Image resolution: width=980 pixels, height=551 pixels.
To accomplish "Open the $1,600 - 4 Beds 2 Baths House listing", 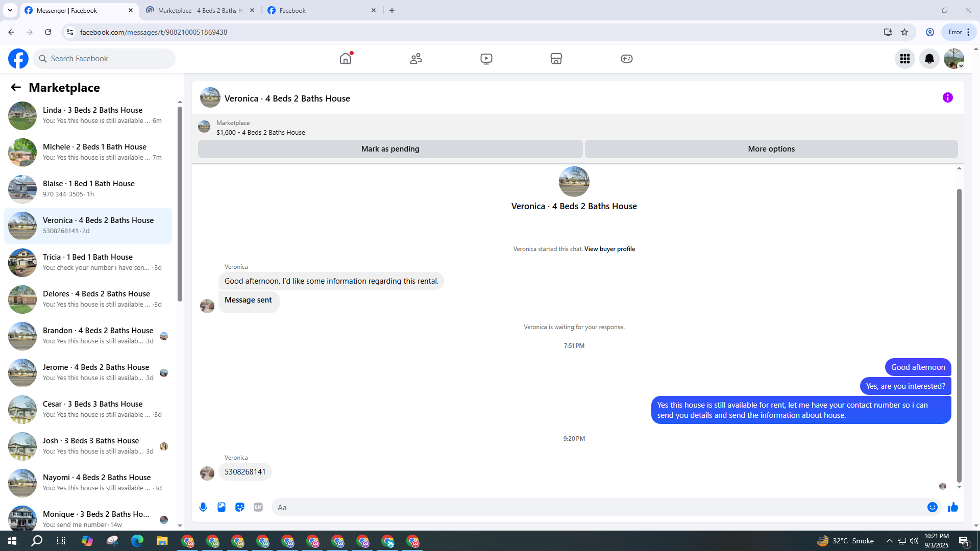I will pos(261,132).
